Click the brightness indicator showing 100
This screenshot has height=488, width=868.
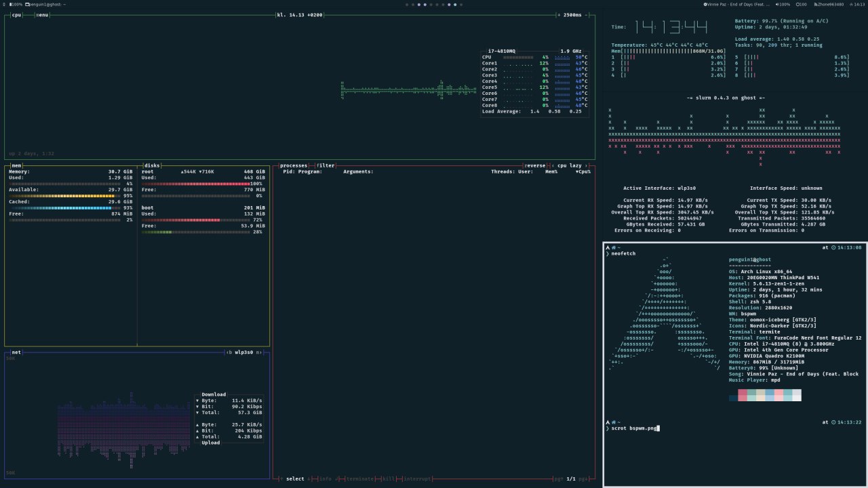(801, 4)
